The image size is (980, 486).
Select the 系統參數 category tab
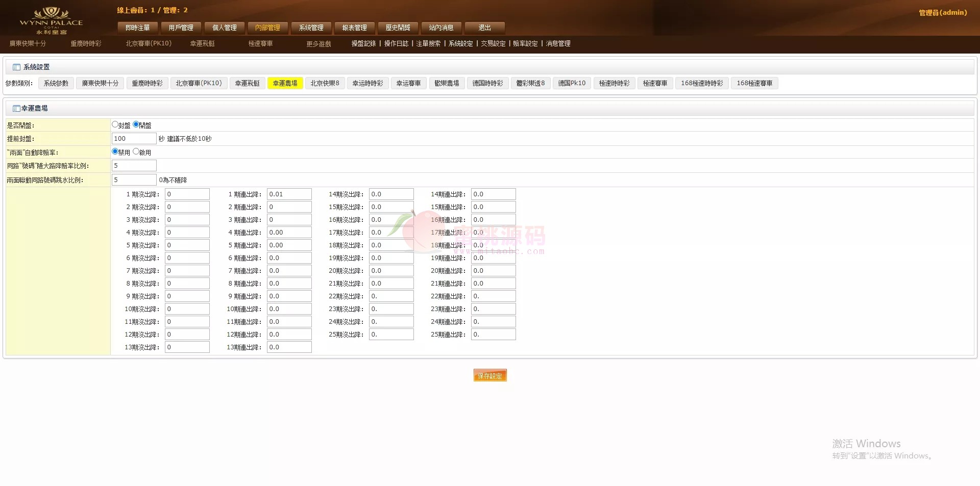(x=56, y=83)
